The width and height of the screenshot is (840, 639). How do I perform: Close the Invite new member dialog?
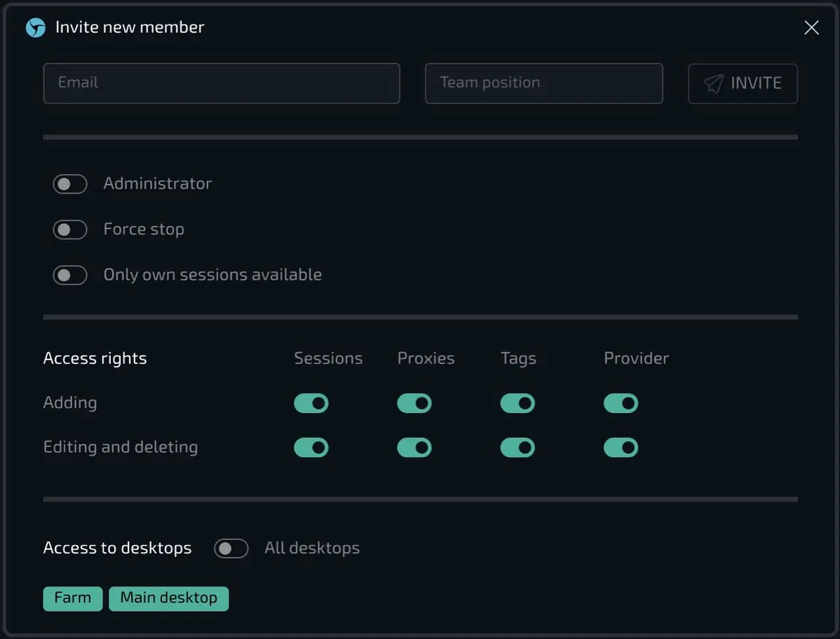[811, 28]
